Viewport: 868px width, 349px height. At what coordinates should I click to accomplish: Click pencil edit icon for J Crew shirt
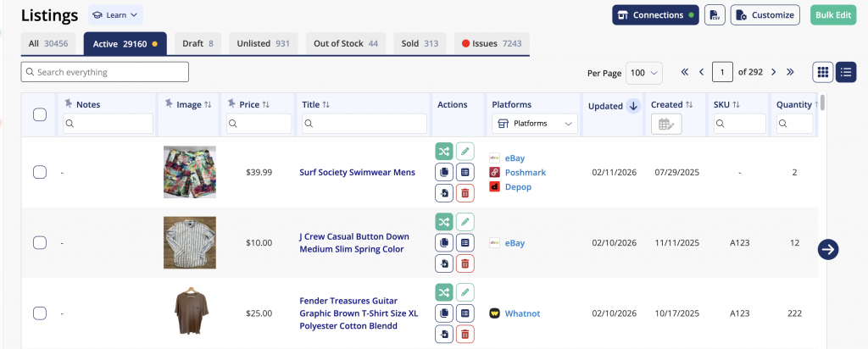point(465,222)
